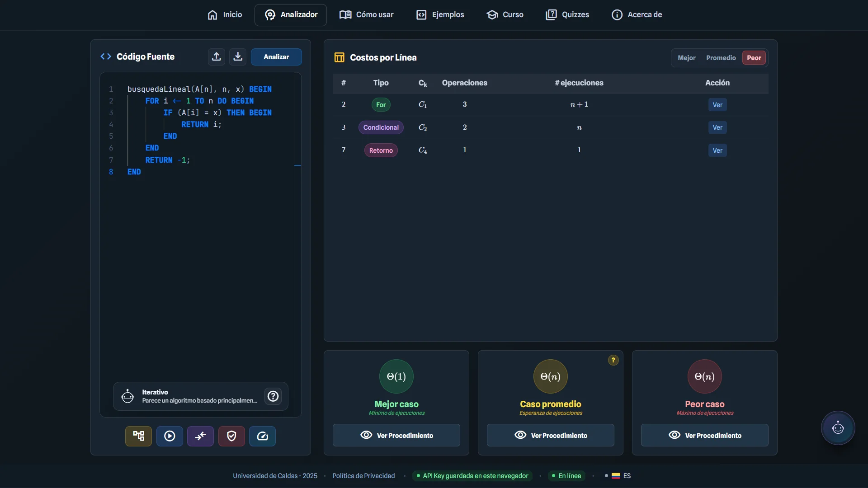Open help for Iterativo classification
This screenshot has width=868, height=488.
(273, 396)
